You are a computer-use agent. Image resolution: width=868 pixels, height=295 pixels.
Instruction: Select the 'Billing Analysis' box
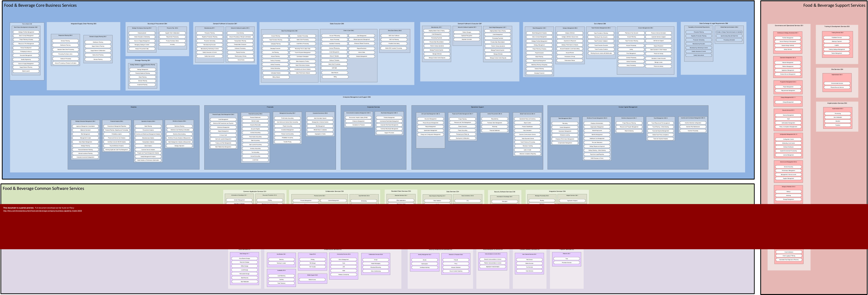[276, 77]
